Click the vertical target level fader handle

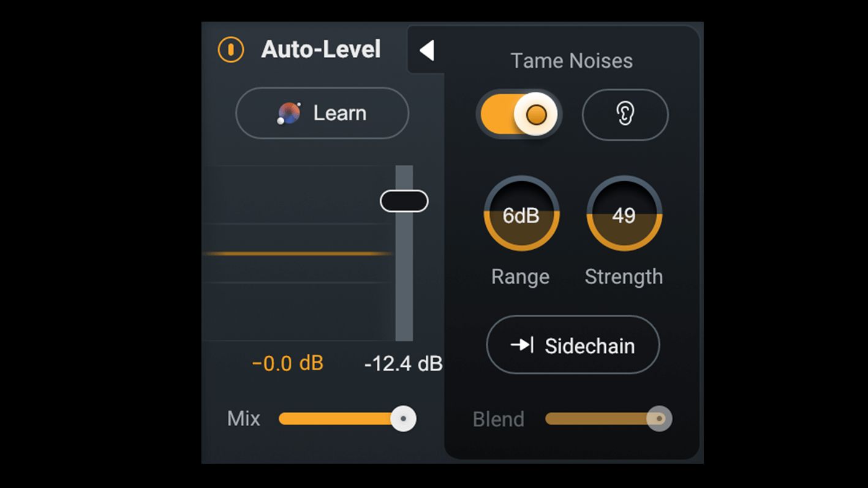[x=404, y=201]
